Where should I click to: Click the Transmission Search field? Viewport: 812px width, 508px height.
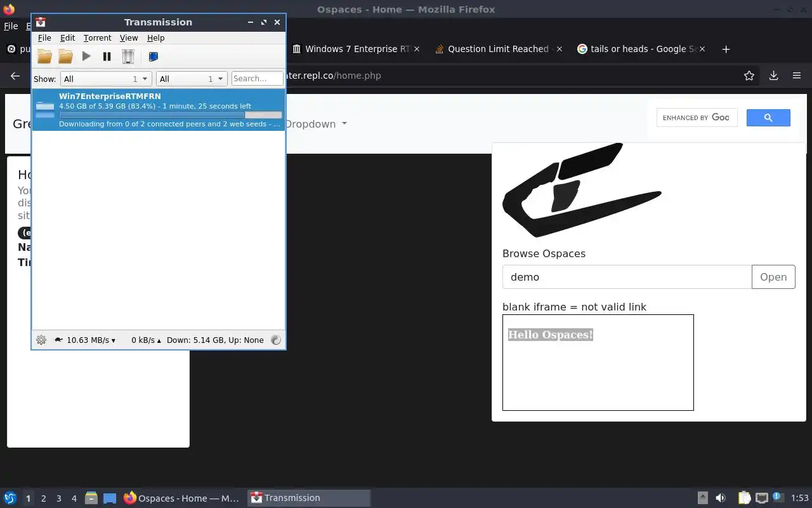coord(258,79)
